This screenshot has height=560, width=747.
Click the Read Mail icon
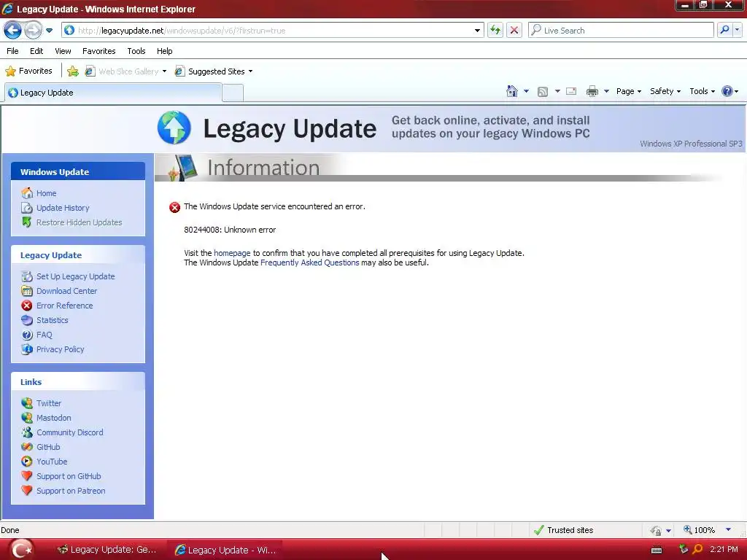pyautogui.click(x=571, y=91)
